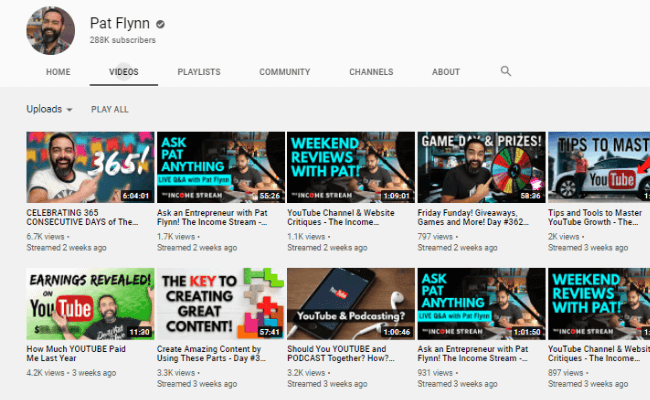Click Play All button
The image size is (650, 400).
pos(109,109)
